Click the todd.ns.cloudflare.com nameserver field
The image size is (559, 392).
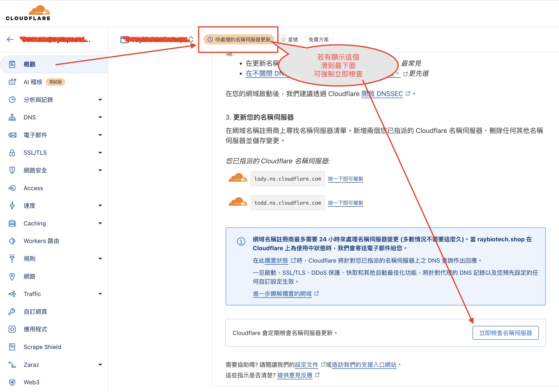tap(287, 203)
